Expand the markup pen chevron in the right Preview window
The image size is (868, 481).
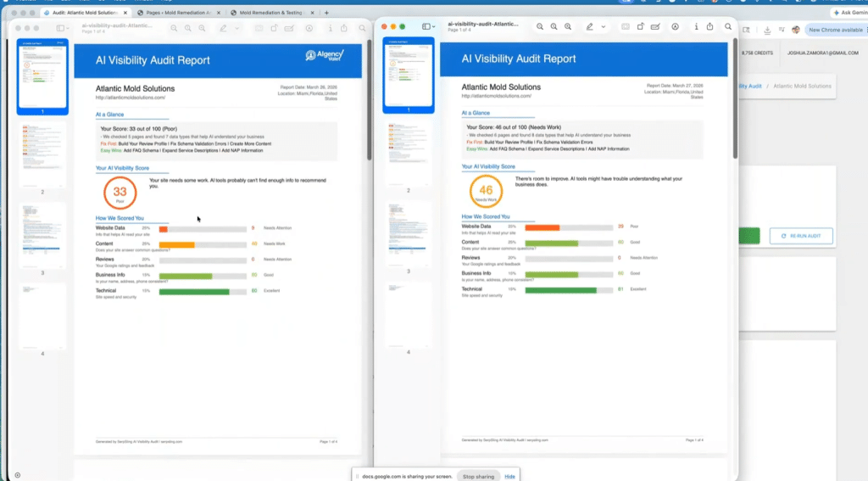click(604, 27)
